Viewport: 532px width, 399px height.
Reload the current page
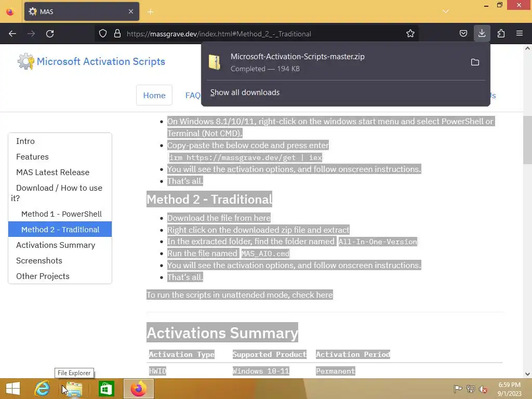(50, 34)
